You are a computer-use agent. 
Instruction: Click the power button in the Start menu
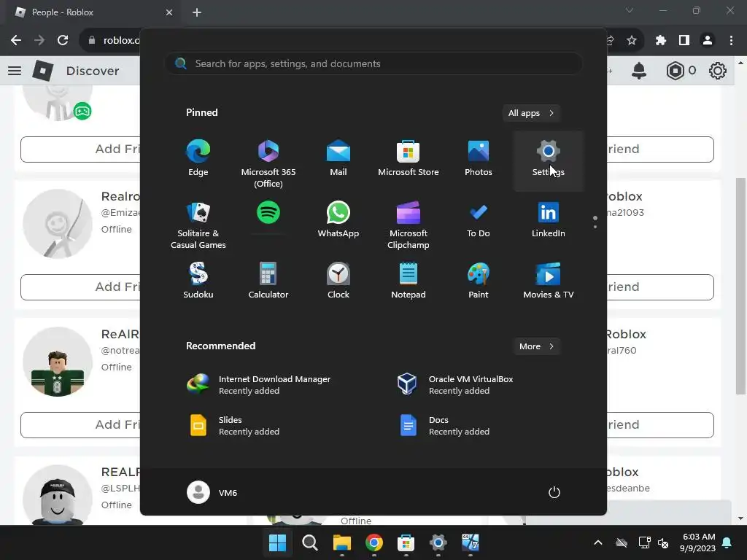[x=554, y=492]
